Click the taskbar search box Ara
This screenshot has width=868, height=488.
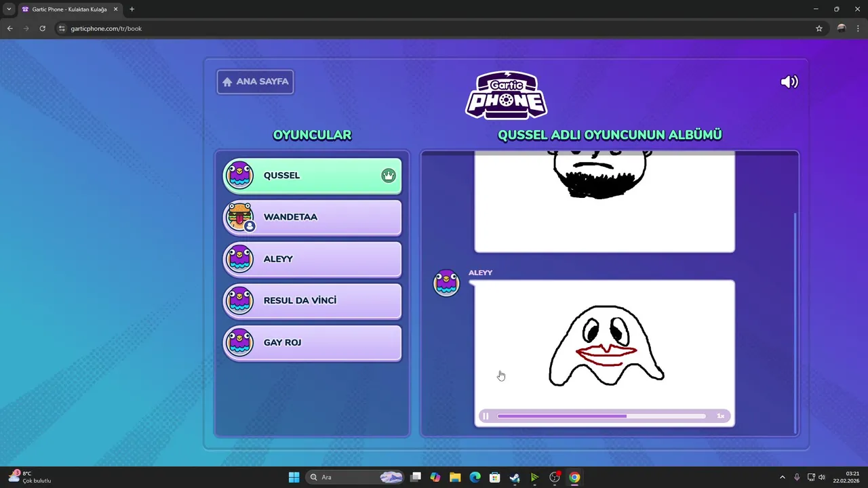(x=355, y=477)
